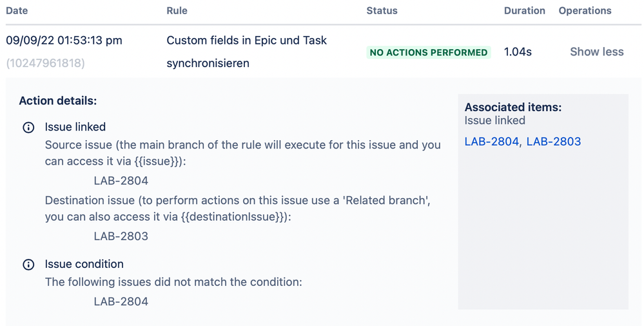This screenshot has height=326, width=644.
Task: Click the 1.04s duration value
Action: pyautogui.click(x=518, y=52)
